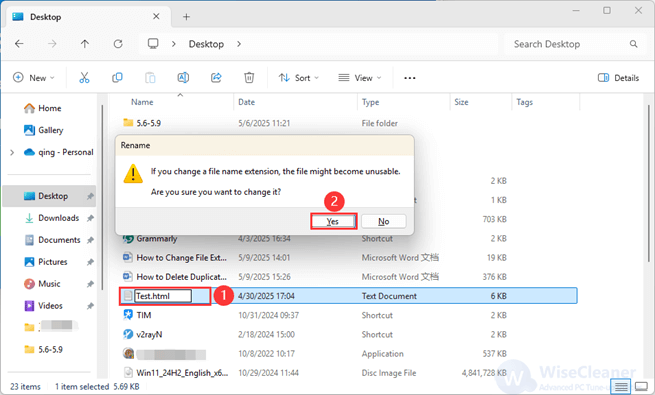Switch to large thumbnails view icon
The height and width of the screenshot is (395, 655).
[641, 386]
